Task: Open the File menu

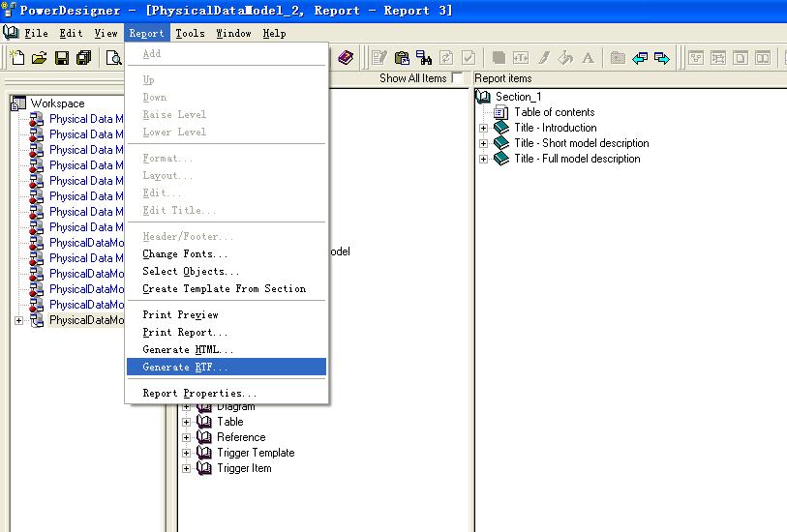Action: (36, 34)
